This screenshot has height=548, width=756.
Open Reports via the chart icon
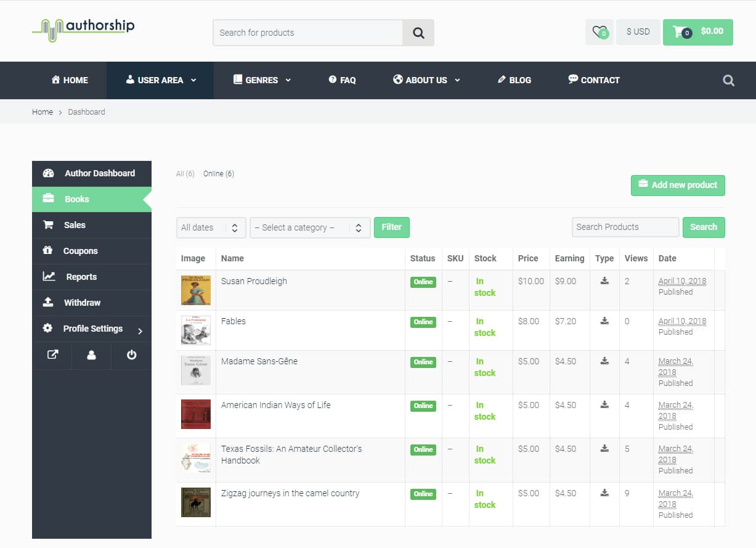pyautogui.click(x=49, y=277)
